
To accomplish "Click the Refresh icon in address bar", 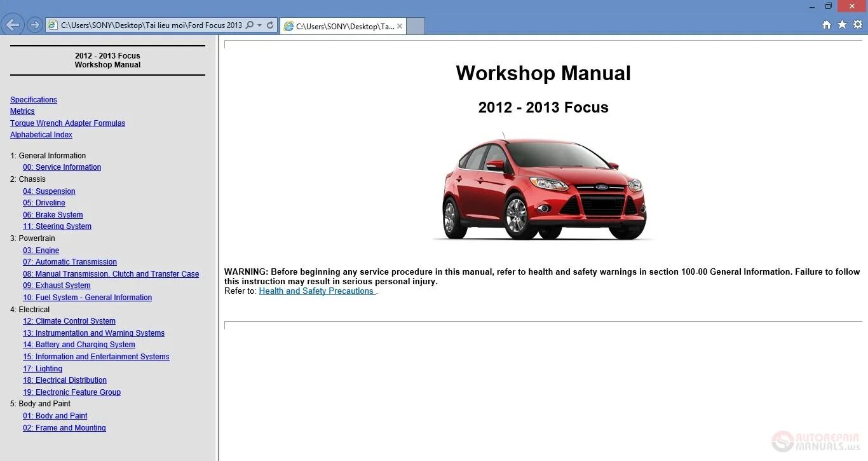I will 270,25.
